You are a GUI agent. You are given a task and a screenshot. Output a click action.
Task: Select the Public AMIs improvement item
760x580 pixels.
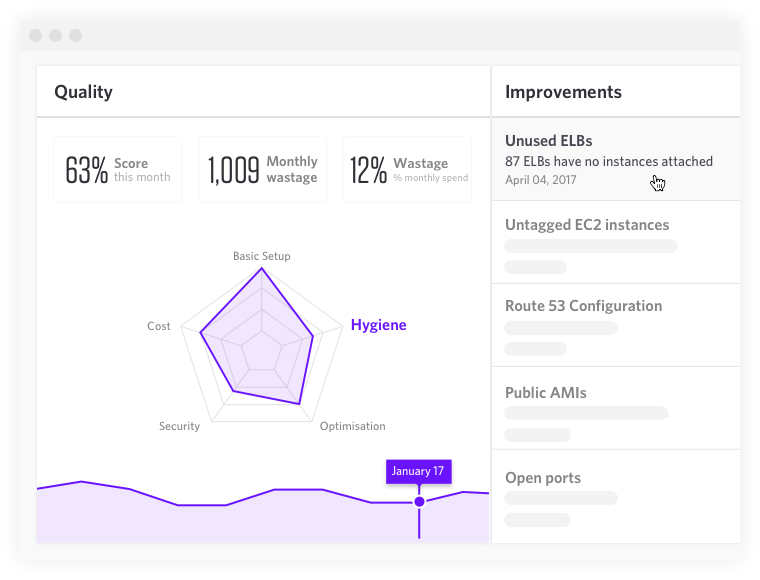tap(616, 408)
